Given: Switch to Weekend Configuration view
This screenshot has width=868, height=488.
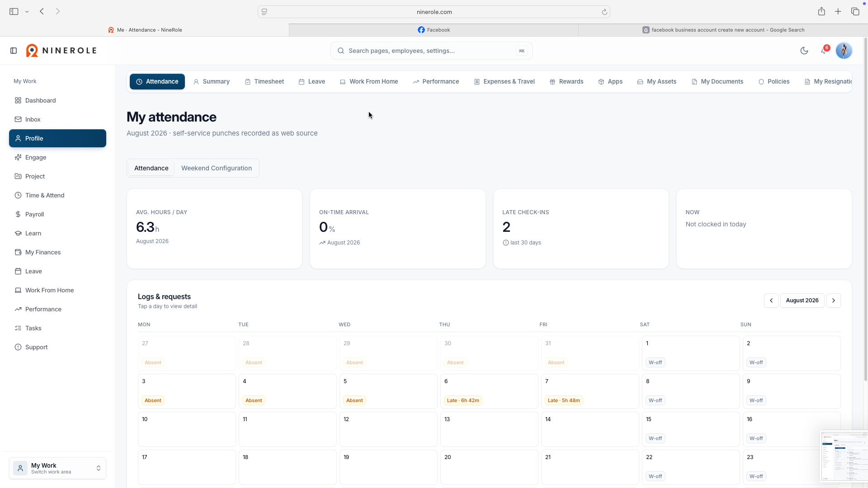Looking at the screenshot, I should (x=217, y=168).
